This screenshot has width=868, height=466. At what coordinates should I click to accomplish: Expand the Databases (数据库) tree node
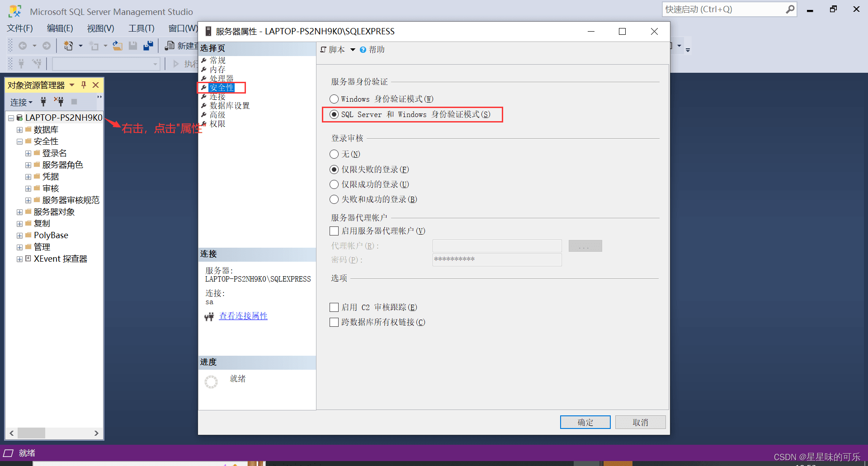tap(19, 130)
